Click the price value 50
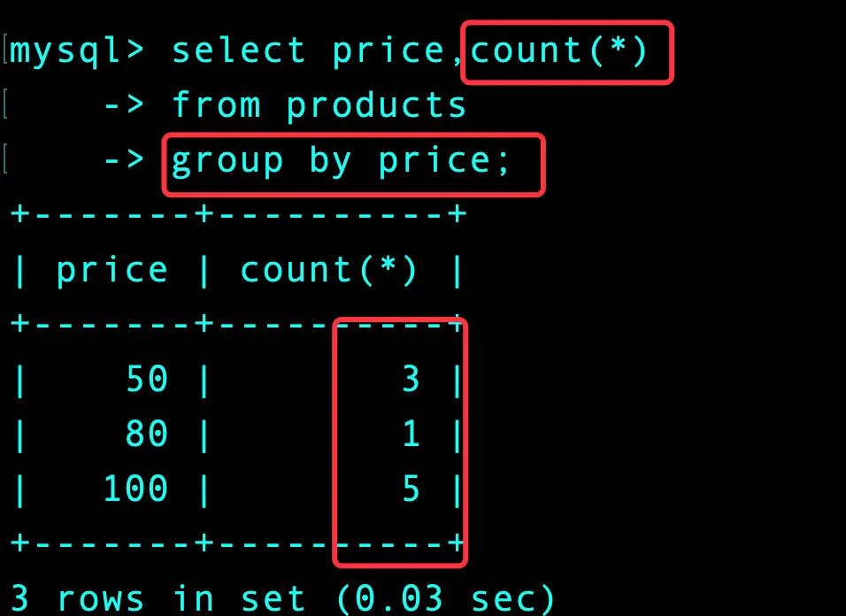This screenshot has width=846, height=616. click(147, 379)
